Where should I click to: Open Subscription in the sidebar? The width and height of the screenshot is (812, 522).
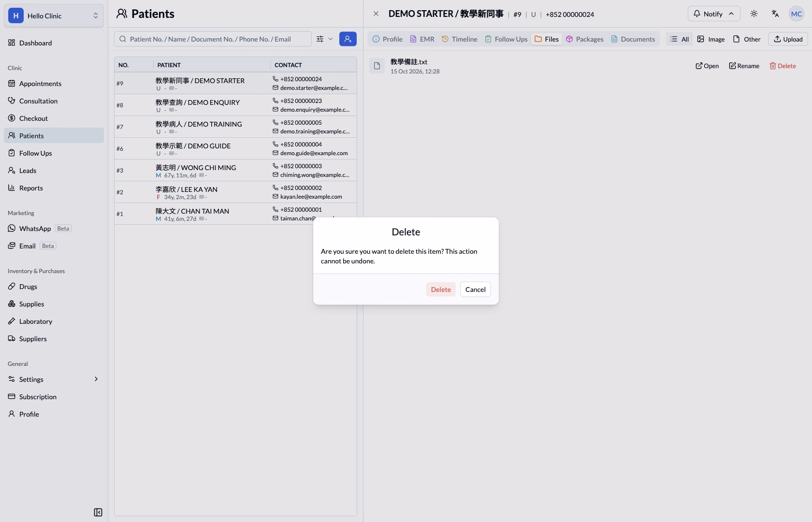[54, 396]
